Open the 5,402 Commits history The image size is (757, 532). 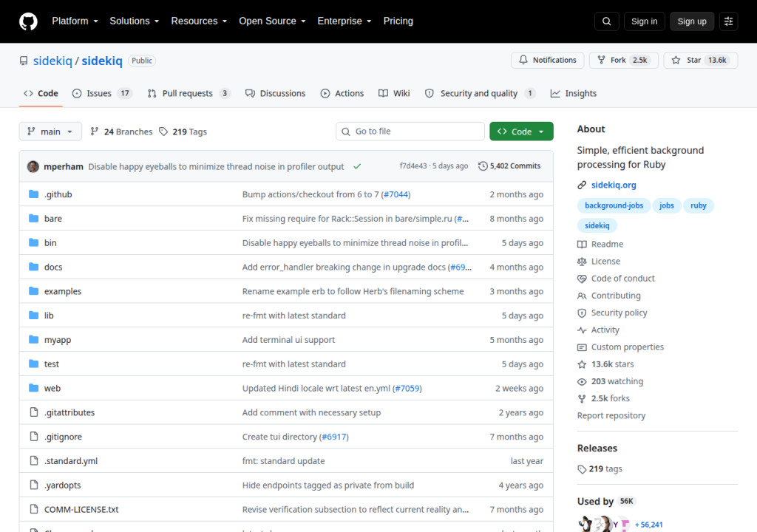coord(509,166)
